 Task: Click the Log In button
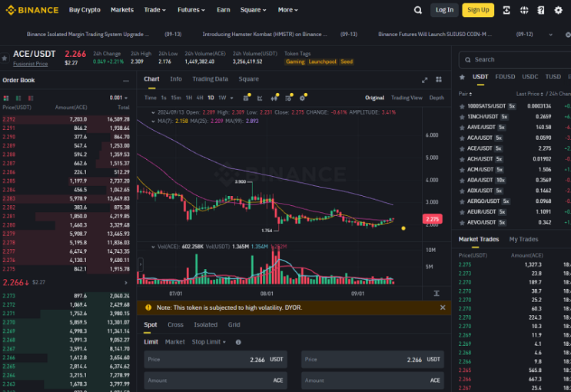coord(444,10)
